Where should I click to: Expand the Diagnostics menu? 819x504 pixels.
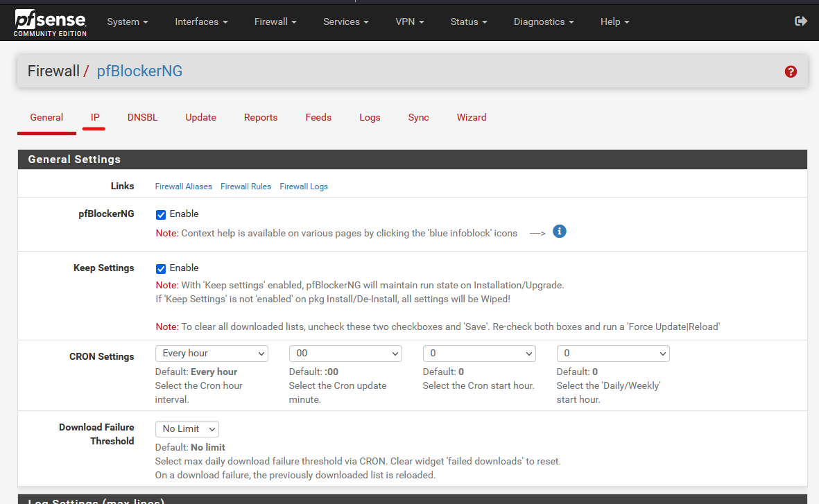(543, 21)
